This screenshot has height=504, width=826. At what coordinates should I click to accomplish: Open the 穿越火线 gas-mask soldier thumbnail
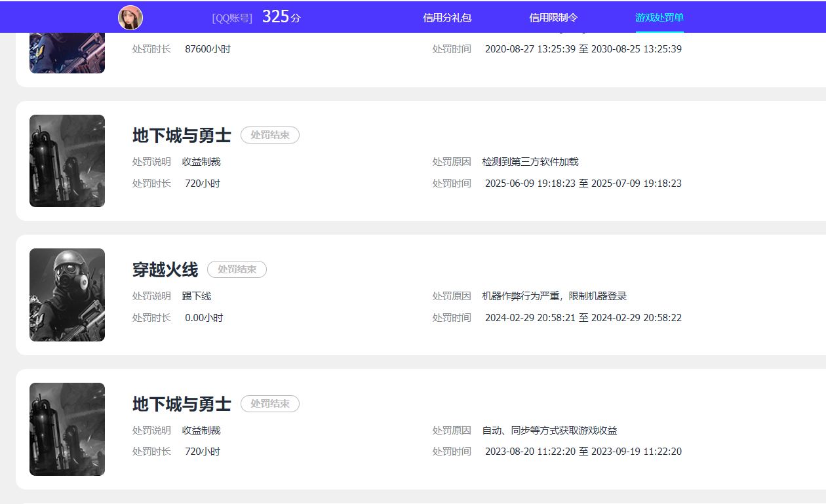click(67, 295)
